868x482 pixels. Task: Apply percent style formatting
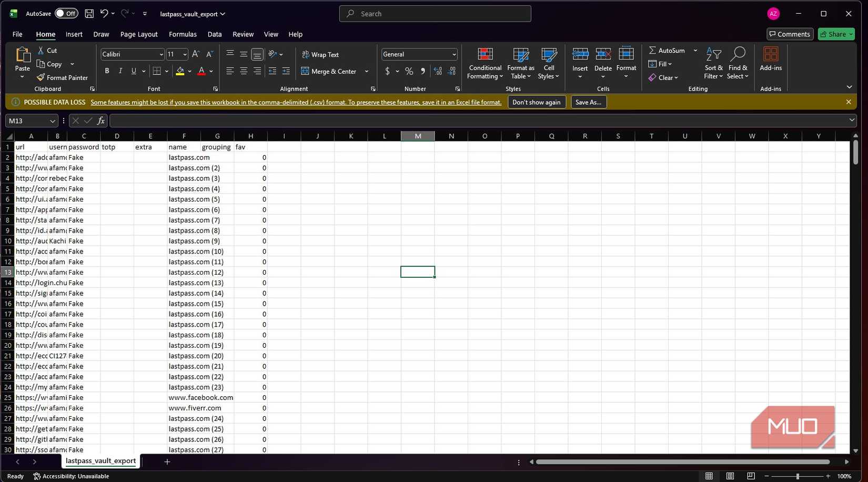(409, 71)
